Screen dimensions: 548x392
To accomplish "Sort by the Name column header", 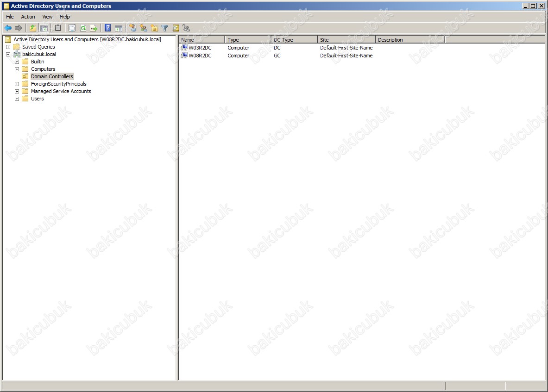I will point(202,40).
